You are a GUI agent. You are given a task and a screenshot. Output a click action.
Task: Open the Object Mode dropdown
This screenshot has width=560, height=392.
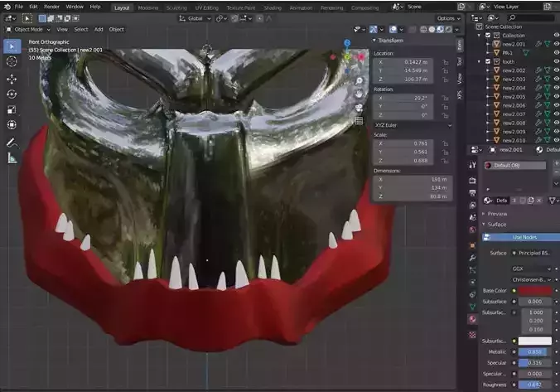[x=28, y=30]
